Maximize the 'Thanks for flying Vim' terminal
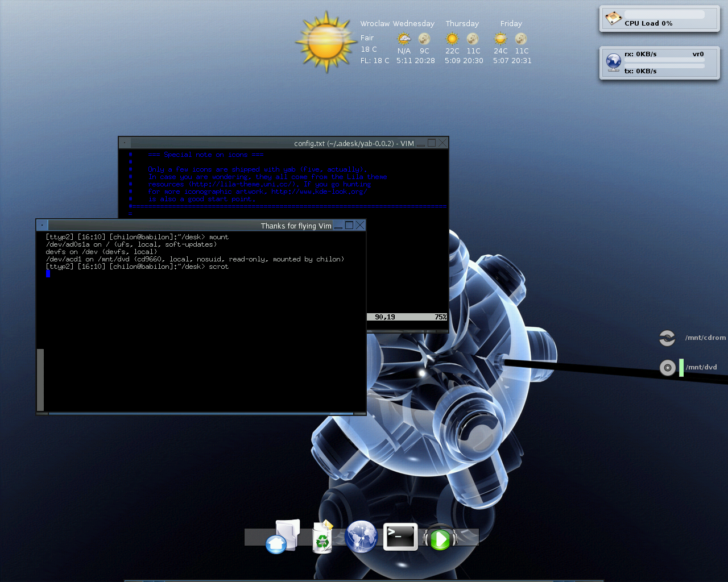This screenshot has height=582, width=728. pyautogui.click(x=349, y=226)
